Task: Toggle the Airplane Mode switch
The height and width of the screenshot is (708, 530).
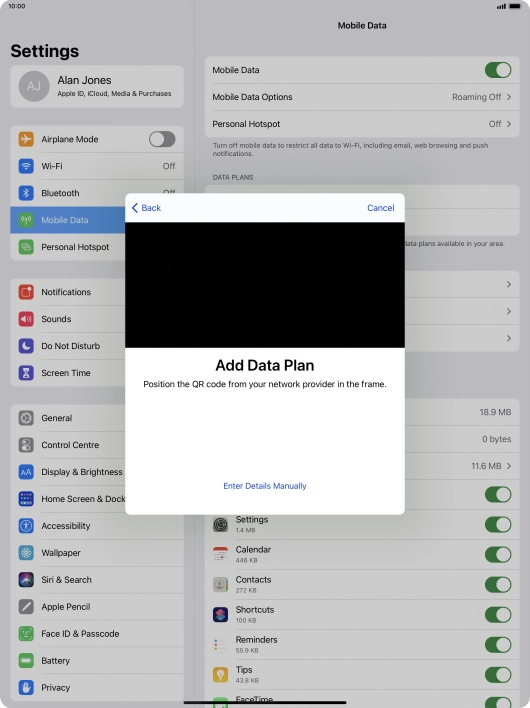Action: pyautogui.click(x=162, y=139)
